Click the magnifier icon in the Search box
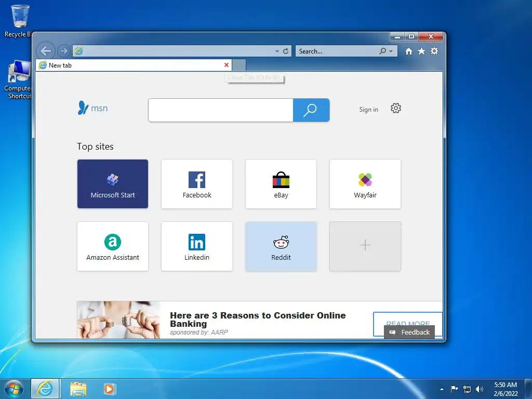 coord(383,51)
